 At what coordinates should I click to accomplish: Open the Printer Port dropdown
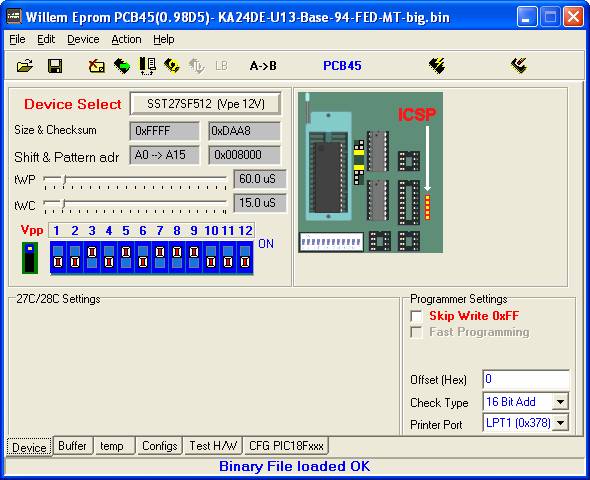pos(560,423)
